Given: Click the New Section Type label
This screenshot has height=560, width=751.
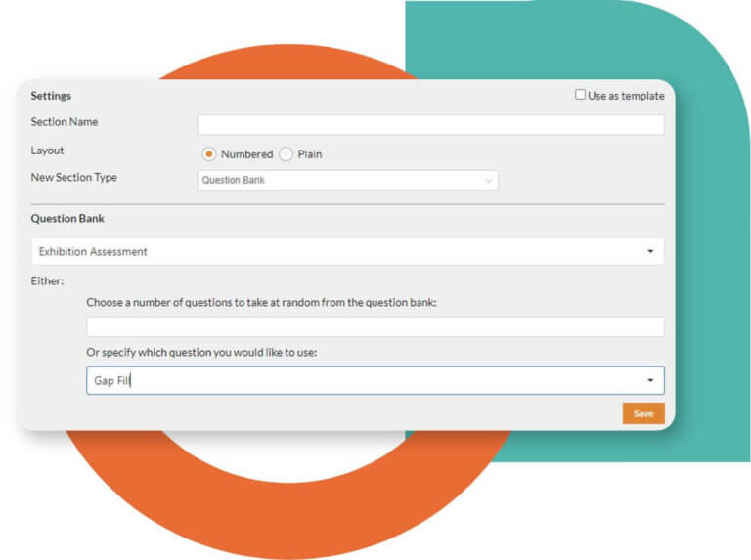Looking at the screenshot, I should coord(74,178).
